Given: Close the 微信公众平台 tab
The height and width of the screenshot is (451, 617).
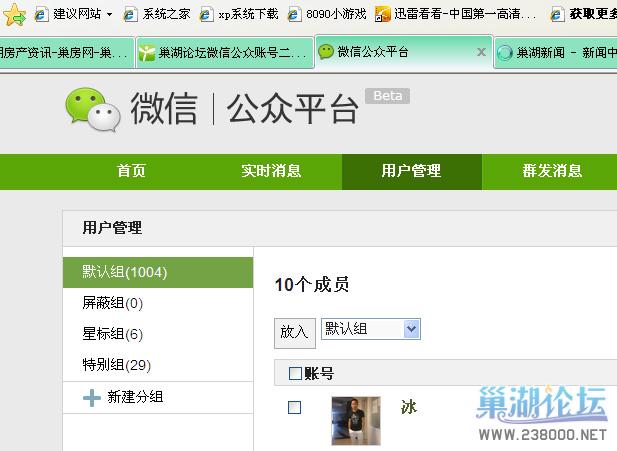Looking at the screenshot, I should pos(481,52).
